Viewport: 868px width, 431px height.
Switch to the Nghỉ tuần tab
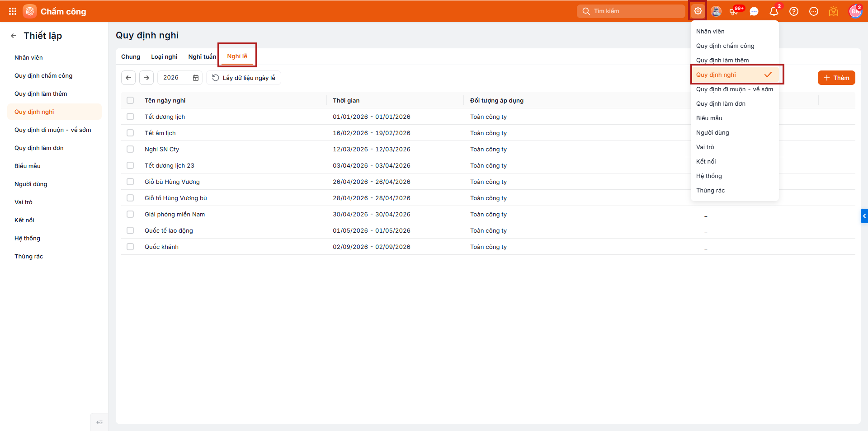pyautogui.click(x=202, y=56)
